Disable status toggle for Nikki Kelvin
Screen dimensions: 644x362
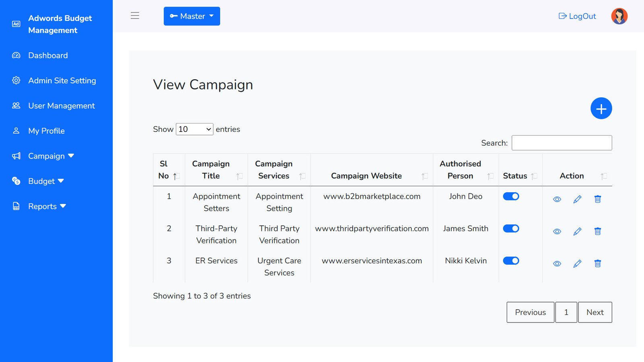pyautogui.click(x=511, y=261)
